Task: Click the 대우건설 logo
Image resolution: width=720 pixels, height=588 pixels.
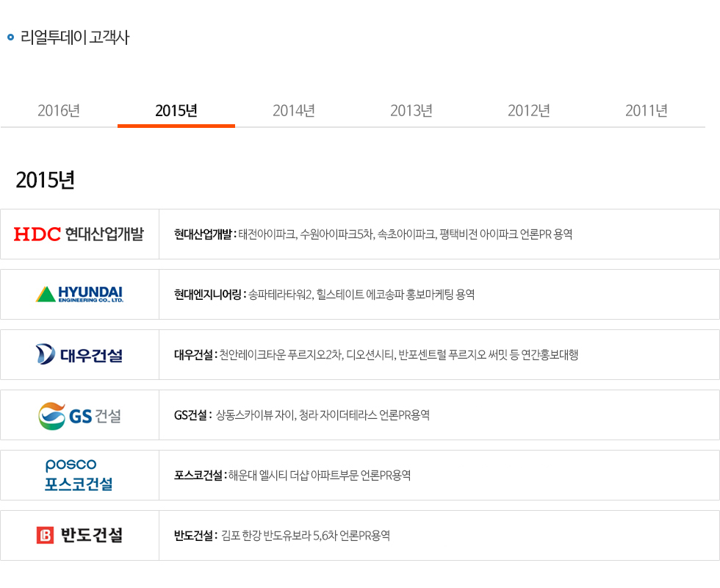Action: (x=79, y=354)
